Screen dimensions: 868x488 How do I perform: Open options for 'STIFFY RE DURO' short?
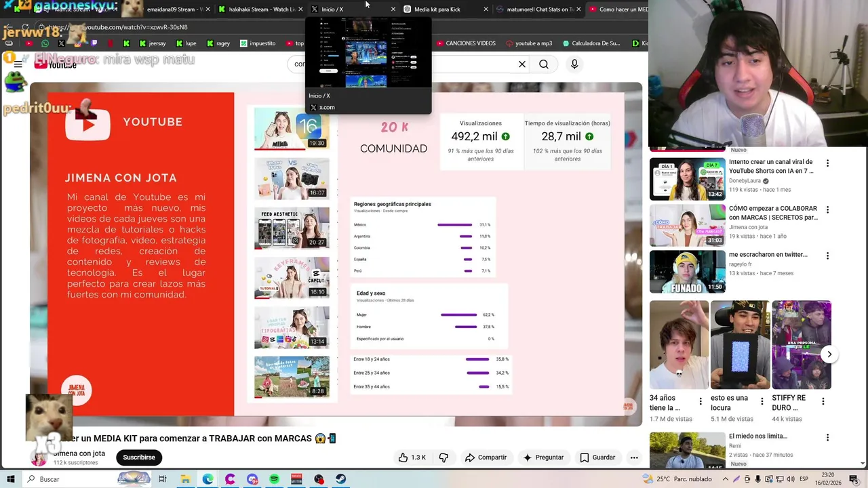coord(823,401)
